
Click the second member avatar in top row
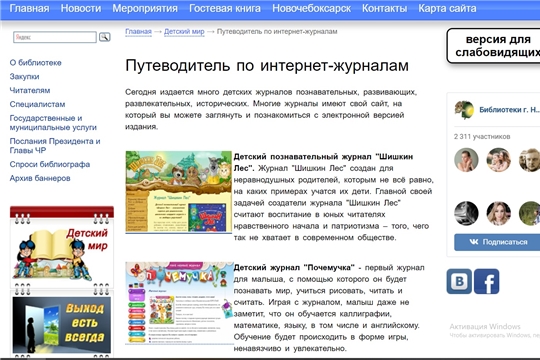pyautogui.click(x=498, y=160)
